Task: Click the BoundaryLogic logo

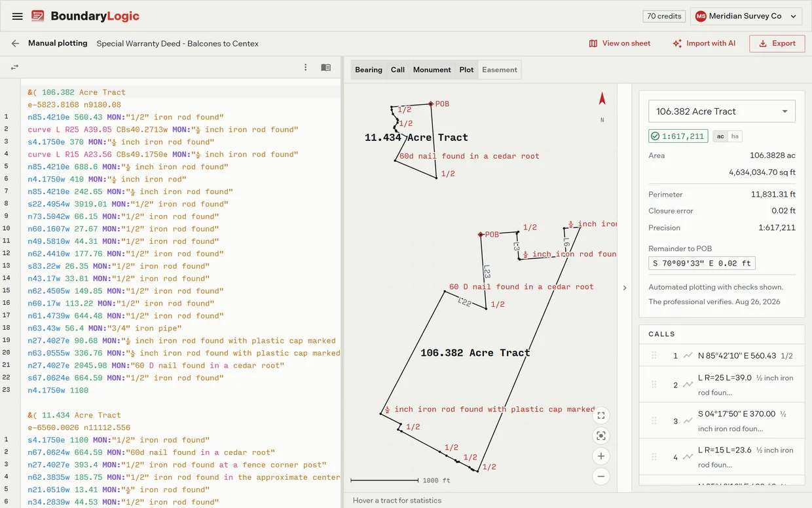Action: 85,16
